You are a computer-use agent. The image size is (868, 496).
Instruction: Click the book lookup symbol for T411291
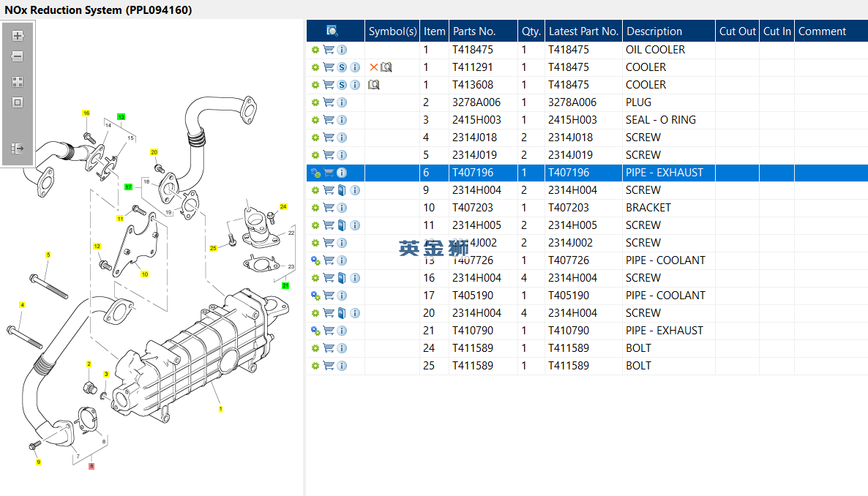(x=386, y=67)
